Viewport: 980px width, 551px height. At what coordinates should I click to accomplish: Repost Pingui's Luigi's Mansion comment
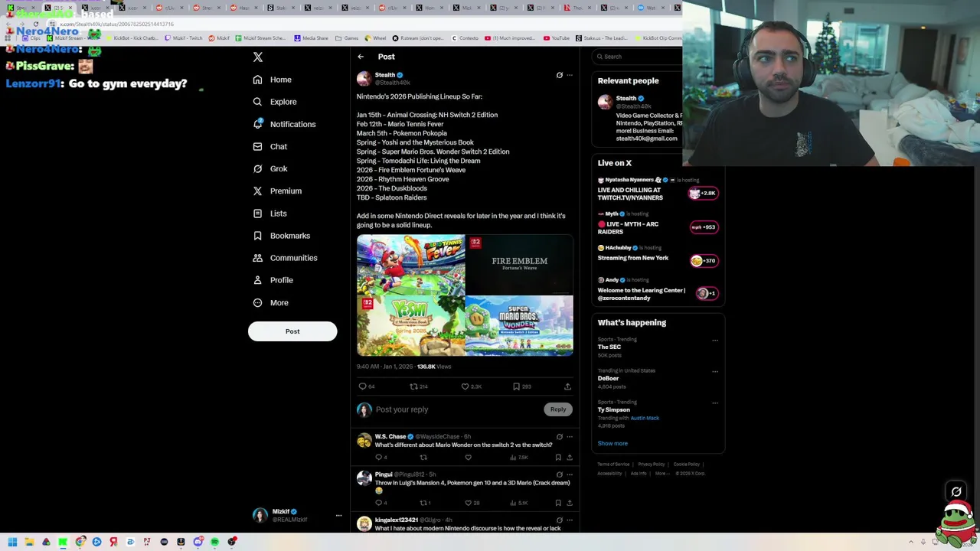pyautogui.click(x=423, y=503)
